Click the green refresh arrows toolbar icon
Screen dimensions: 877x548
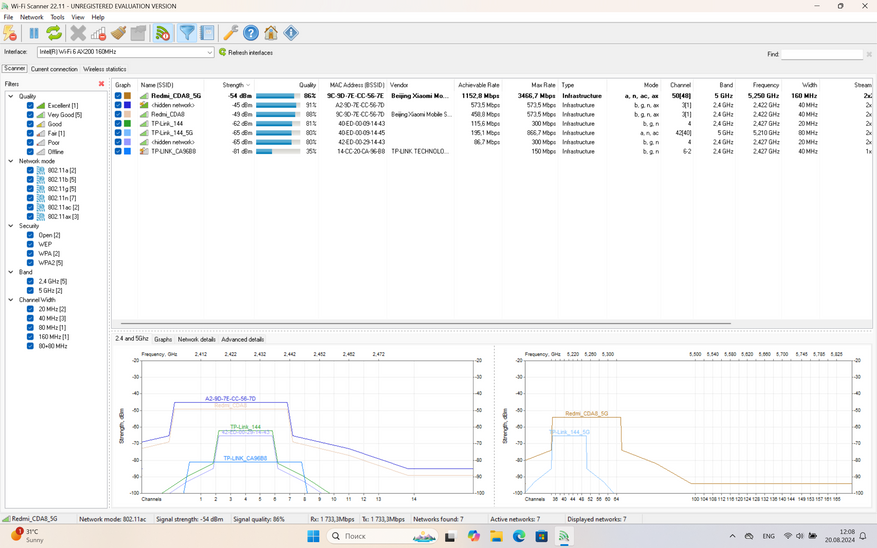tap(54, 33)
